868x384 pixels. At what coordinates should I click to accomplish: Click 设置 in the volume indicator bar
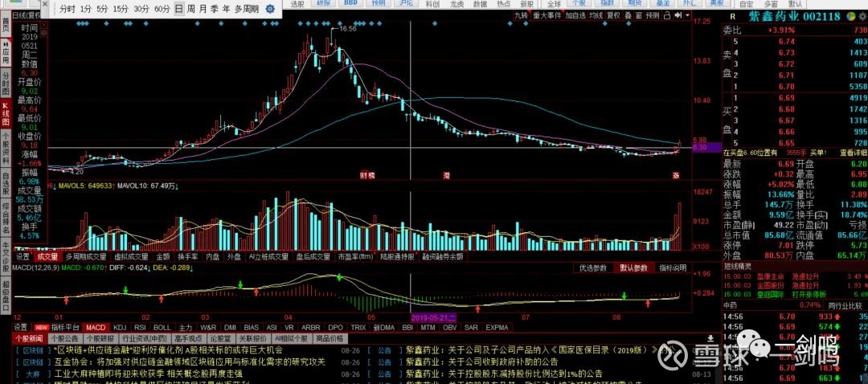(x=23, y=257)
